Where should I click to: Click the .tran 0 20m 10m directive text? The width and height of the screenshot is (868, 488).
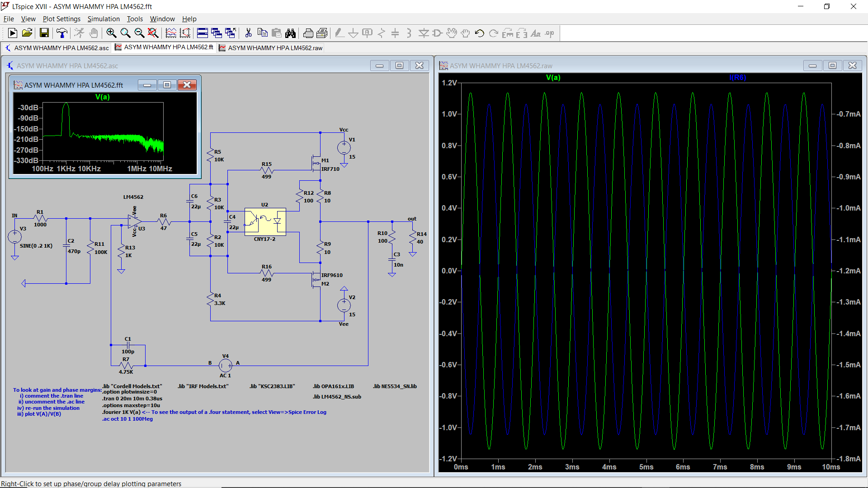click(132, 399)
